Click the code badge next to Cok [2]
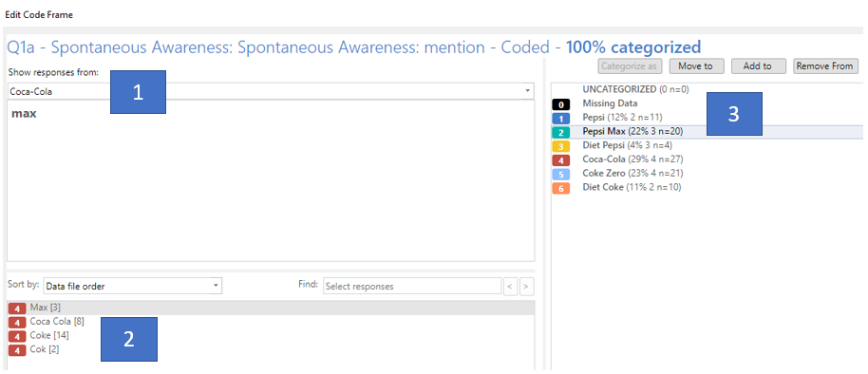 click(17, 350)
